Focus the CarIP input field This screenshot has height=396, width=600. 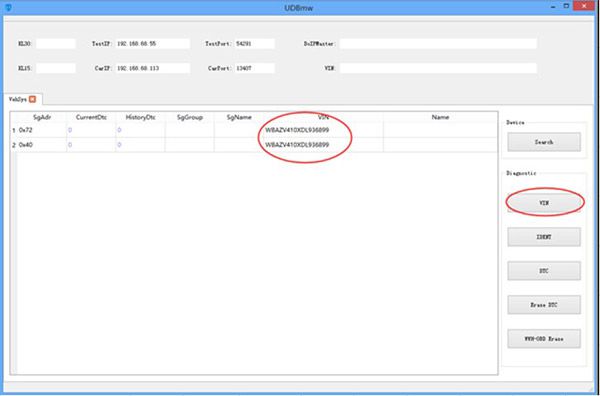pos(153,68)
